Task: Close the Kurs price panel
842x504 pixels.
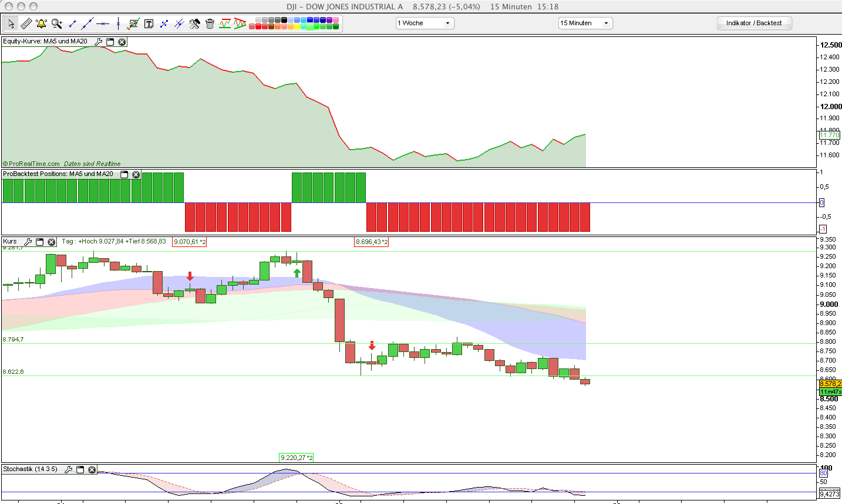Action: (x=51, y=242)
